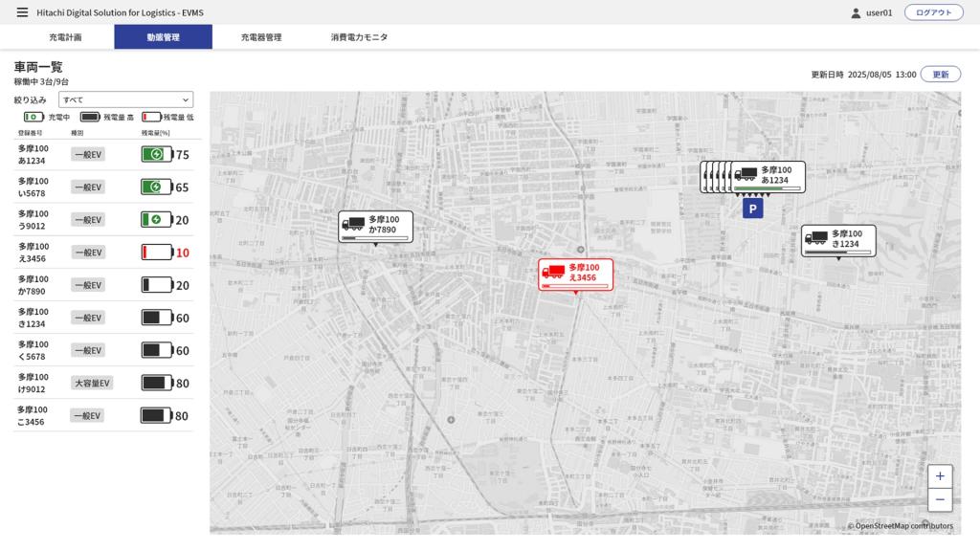Click the blue parking P marker

752,209
